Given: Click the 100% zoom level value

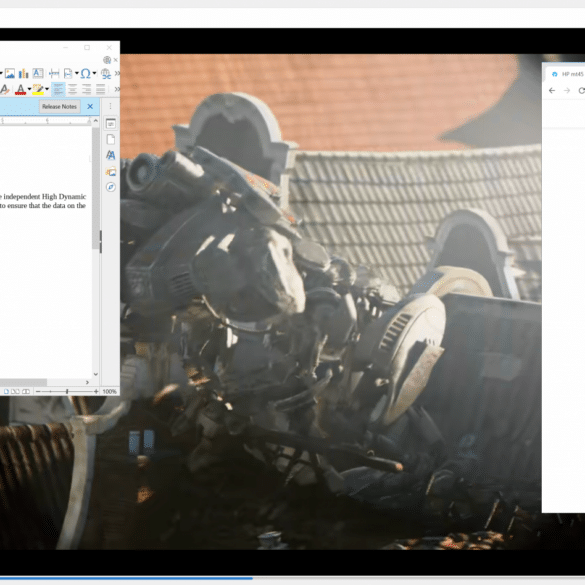Looking at the screenshot, I should (x=109, y=391).
